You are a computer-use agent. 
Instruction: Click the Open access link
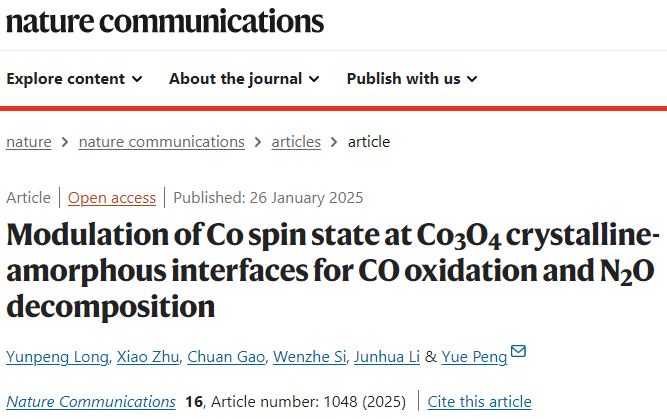tap(112, 198)
